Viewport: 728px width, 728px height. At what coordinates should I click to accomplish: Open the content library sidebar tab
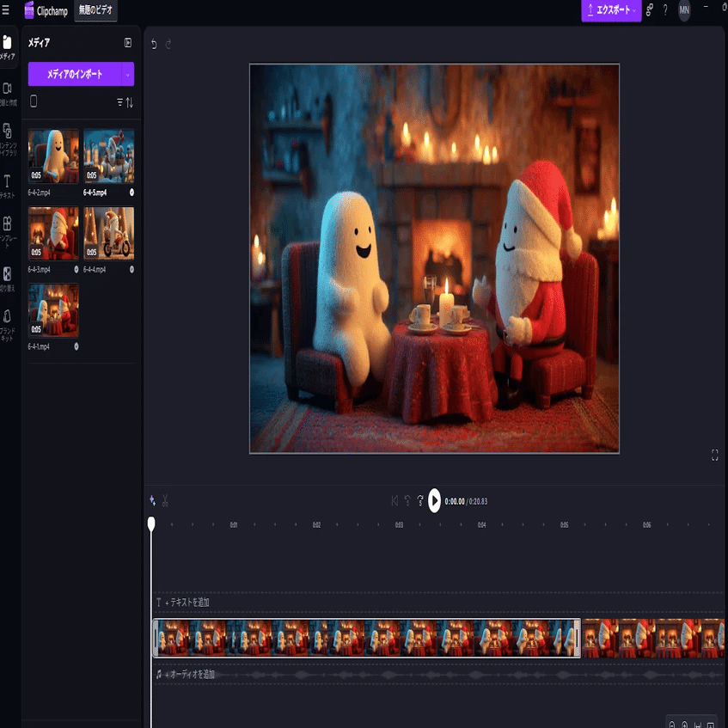coord(8,139)
